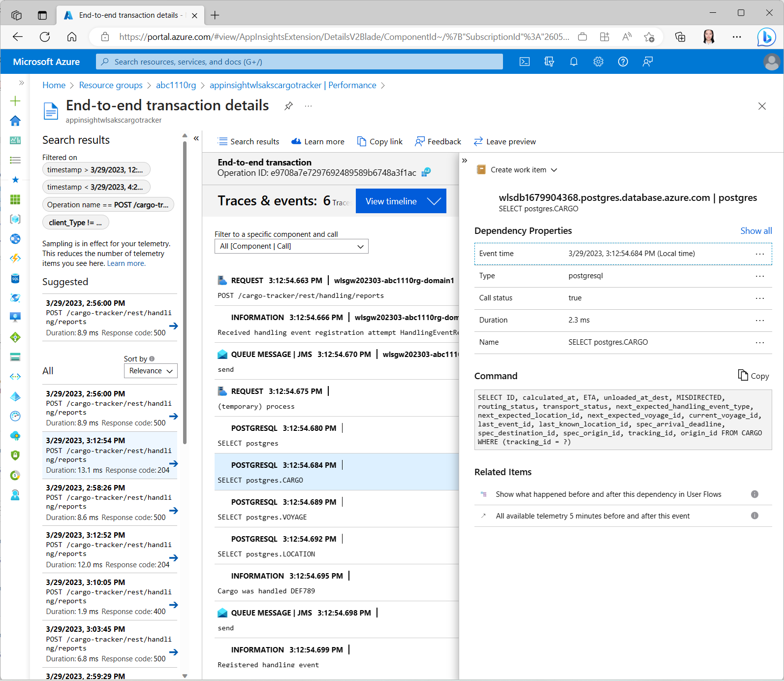Open Directories and subscriptions filter icon
784x681 pixels.
(549, 62)
